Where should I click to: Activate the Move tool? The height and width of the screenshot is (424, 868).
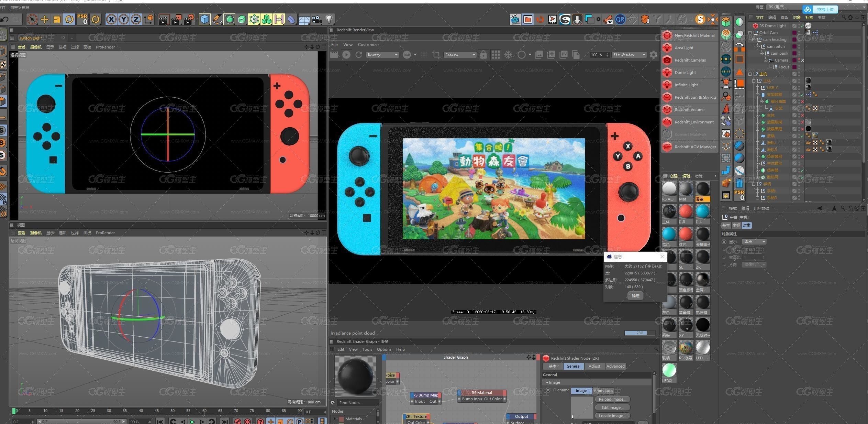point(45,19)
